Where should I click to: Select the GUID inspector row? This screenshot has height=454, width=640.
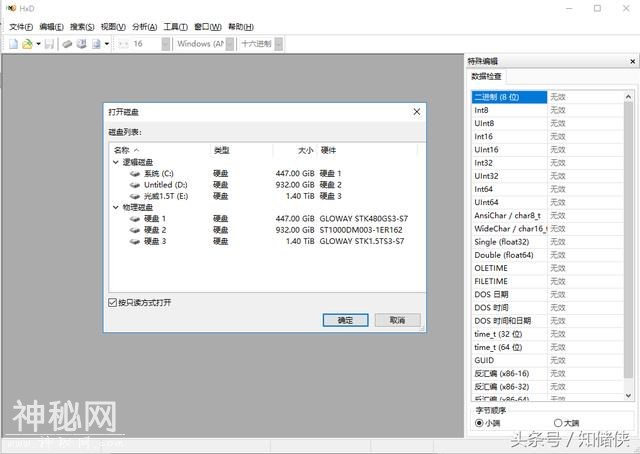[547, 361]
